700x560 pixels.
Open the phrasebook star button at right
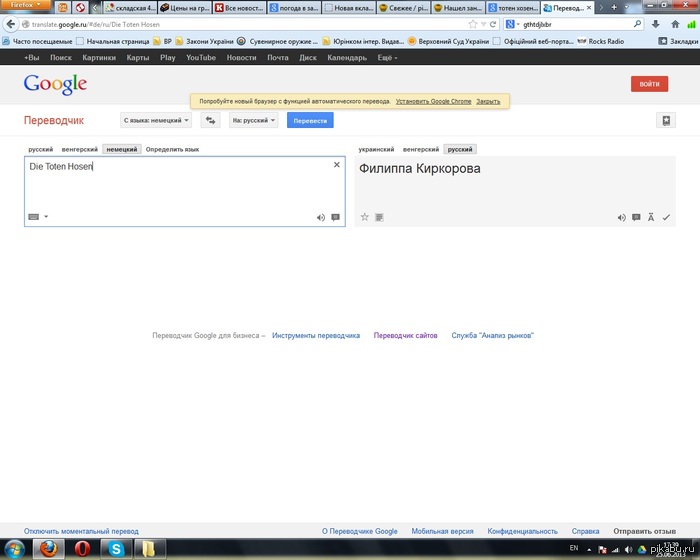coord(666,120)
